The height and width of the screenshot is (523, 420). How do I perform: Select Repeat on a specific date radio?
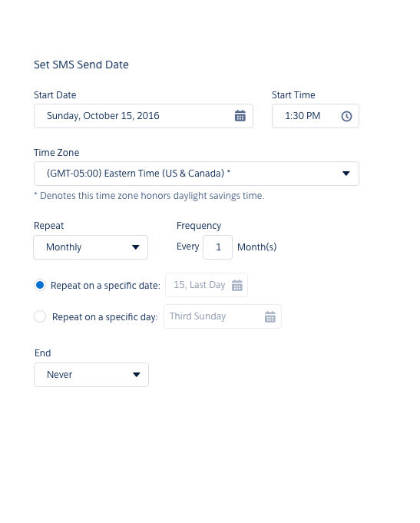pyautogui.click(x=40, y=285)
